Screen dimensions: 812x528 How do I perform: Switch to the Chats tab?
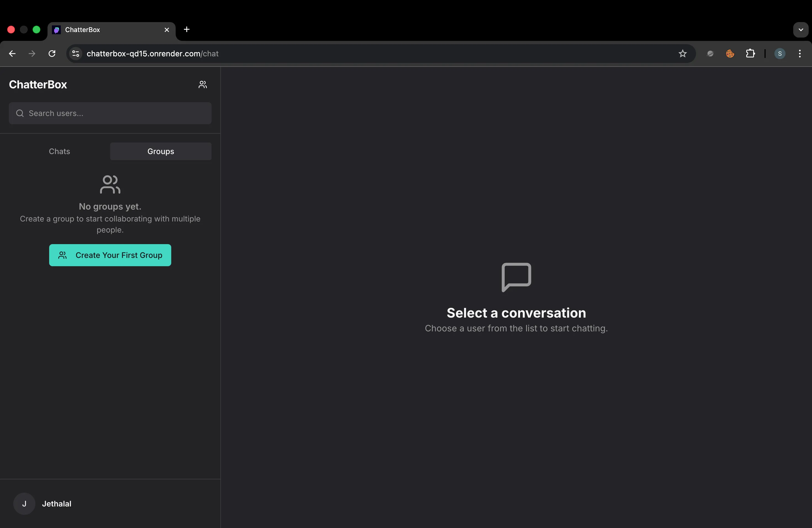pos(59,151)
